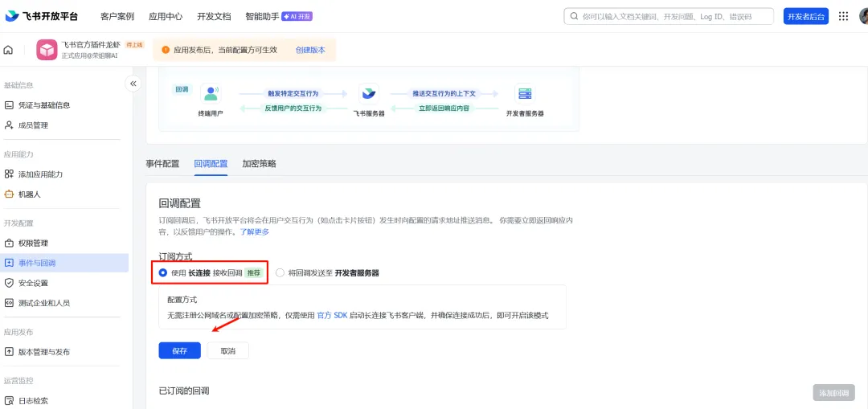Open the user avatar in top right
This screenshot has height=409, width=868.
[863, 16]
